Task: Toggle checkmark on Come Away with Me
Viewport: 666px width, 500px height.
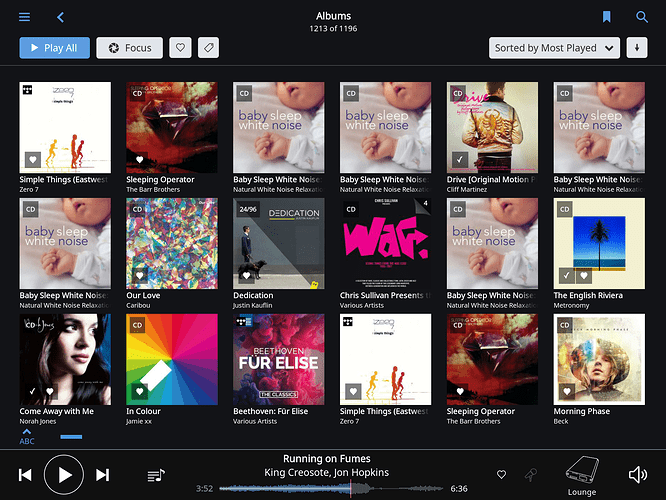Action: point(33,391)
